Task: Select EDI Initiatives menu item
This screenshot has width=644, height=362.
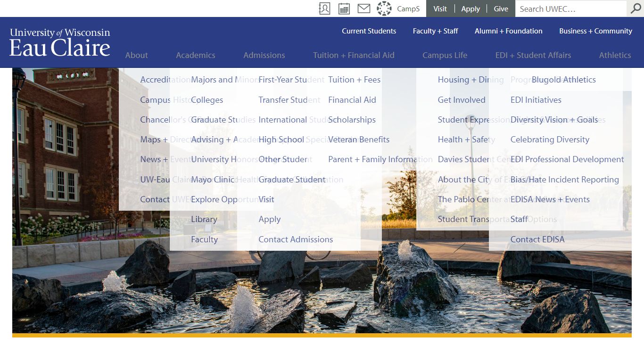Action: 536,100
